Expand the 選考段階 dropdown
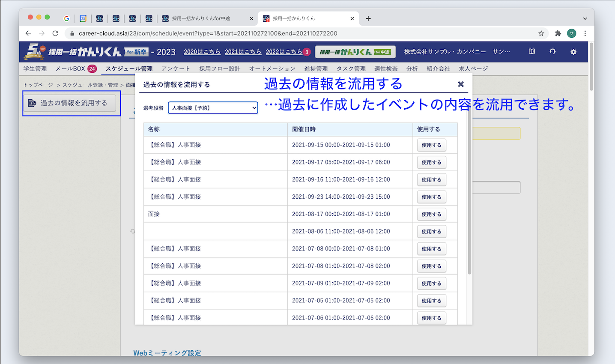Image resolution: width=615 pixels, height=364 pixels. click(213, 108)
